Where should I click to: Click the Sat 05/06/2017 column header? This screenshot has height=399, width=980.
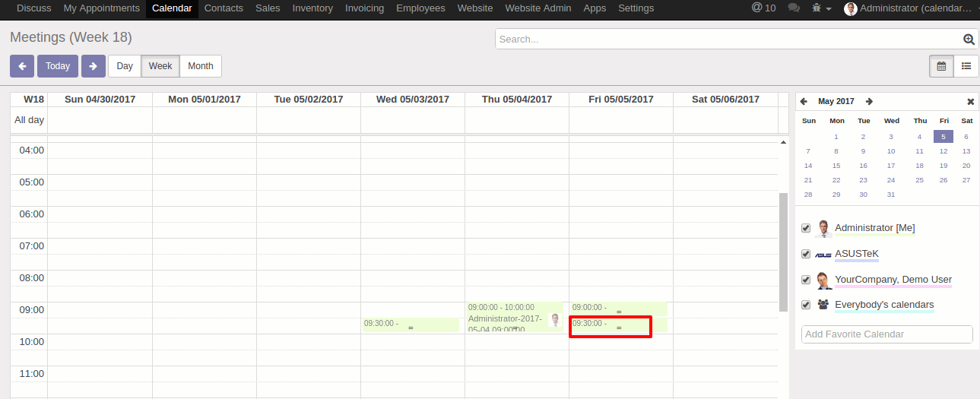725,100
